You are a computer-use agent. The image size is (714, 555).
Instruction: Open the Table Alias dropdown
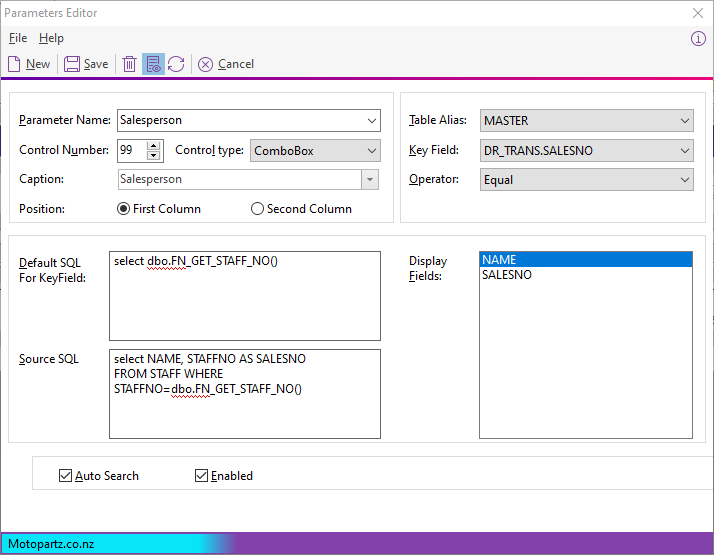tap(684, 121)
